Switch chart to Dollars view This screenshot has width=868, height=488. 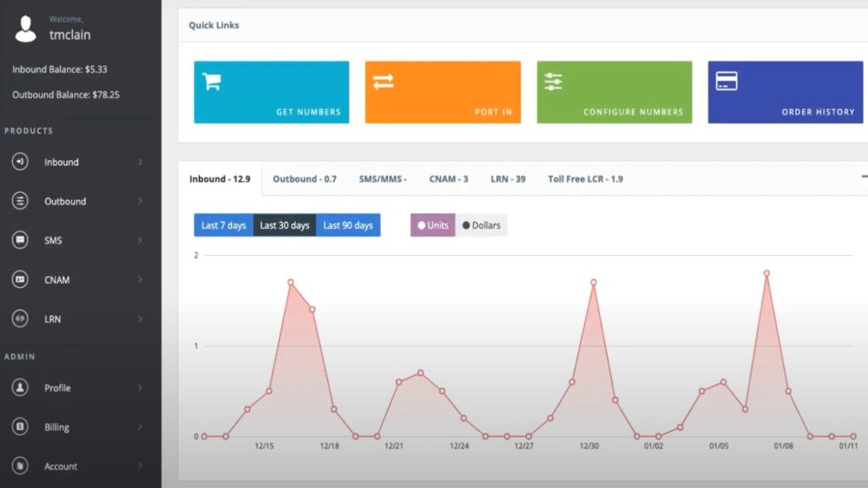(x=481, y=225)
